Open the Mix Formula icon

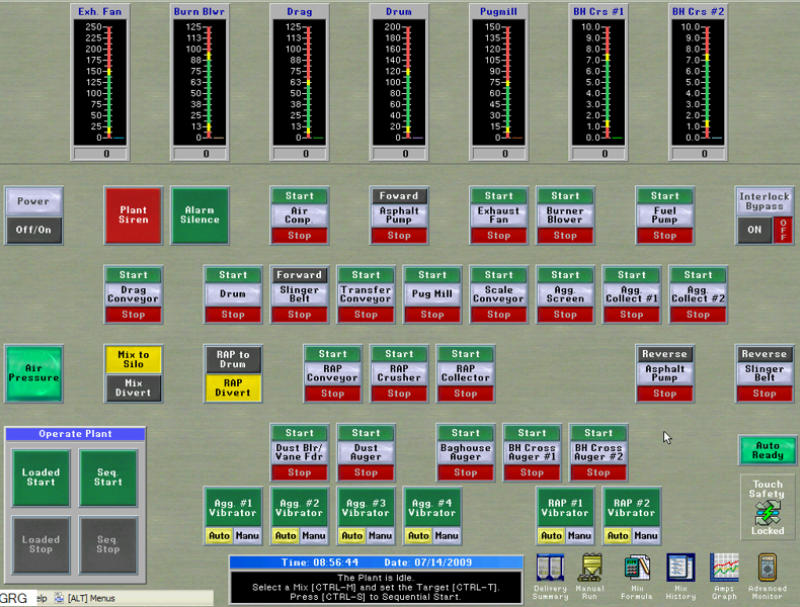click(x=637, y=568)
